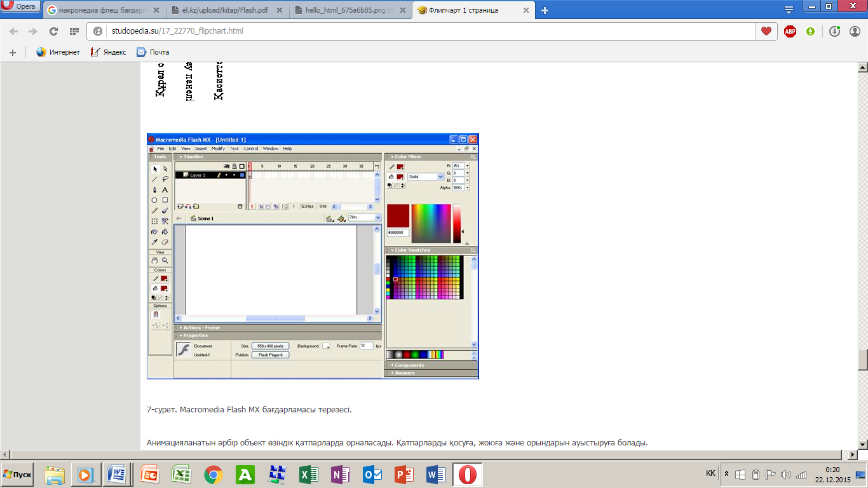
Task: Click the Insert Layer icon under Layer 1
Action: point(180,207)
